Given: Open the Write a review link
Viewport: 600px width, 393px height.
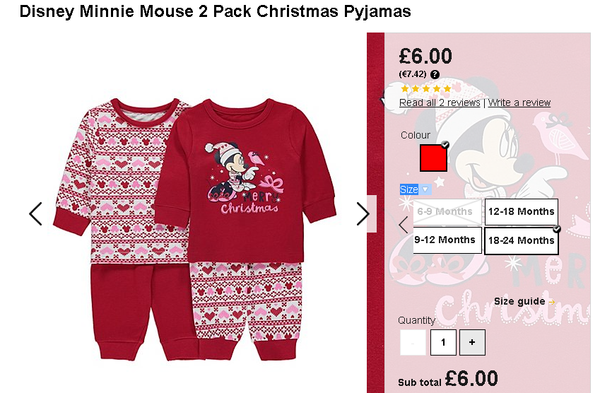Looking at the screenshot, I should [519, 103].
